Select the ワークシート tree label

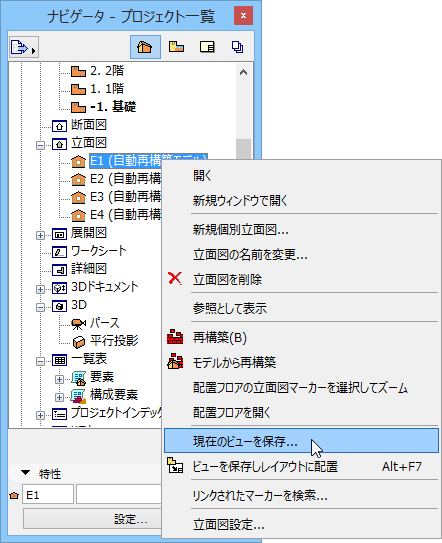[99, 251]
